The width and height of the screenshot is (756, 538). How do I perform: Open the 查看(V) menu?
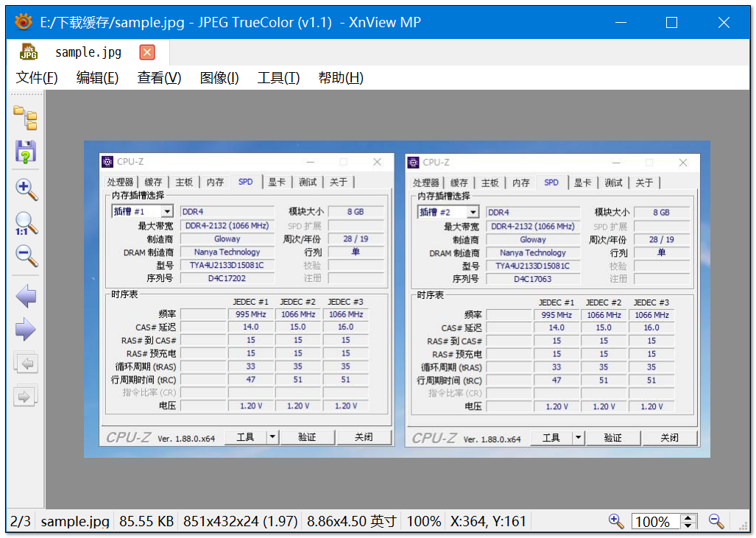(x=159, y=78)
